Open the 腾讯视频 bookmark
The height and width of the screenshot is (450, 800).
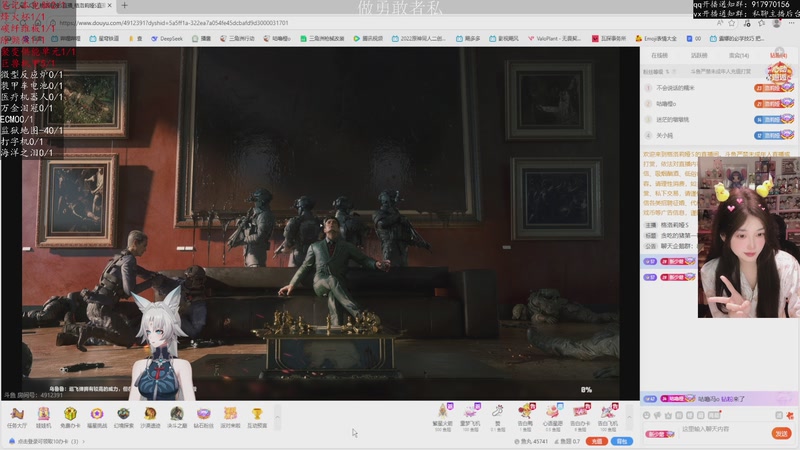click(368, 38)
